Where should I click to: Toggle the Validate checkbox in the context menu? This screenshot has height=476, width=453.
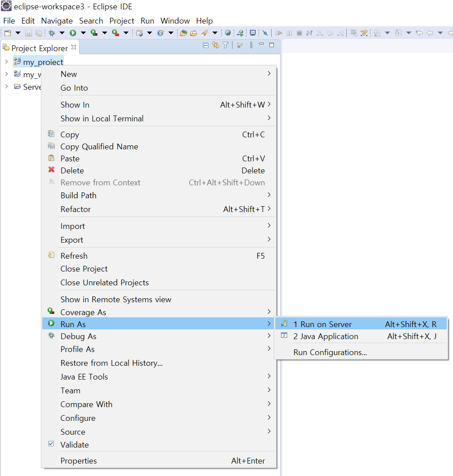point(51,444)
